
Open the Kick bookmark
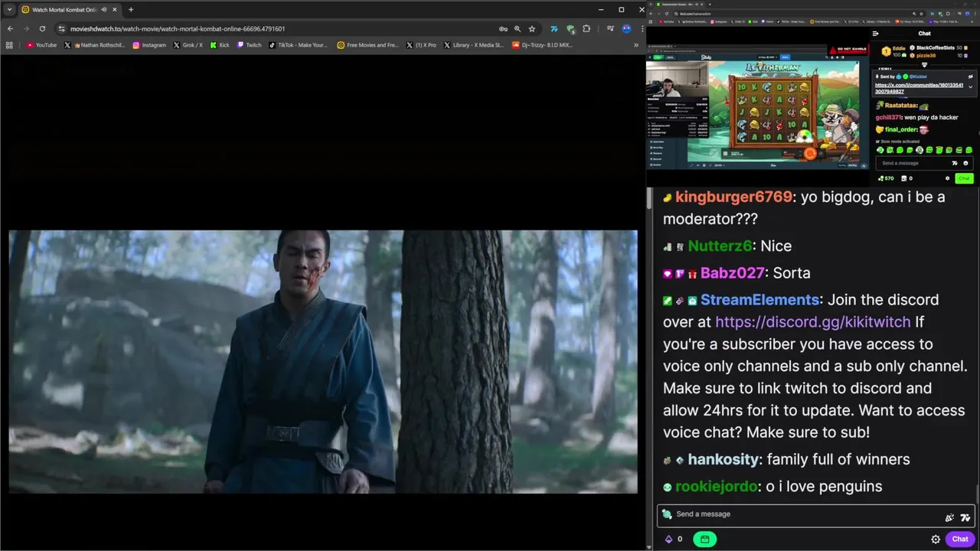click(x=220, y=45)
